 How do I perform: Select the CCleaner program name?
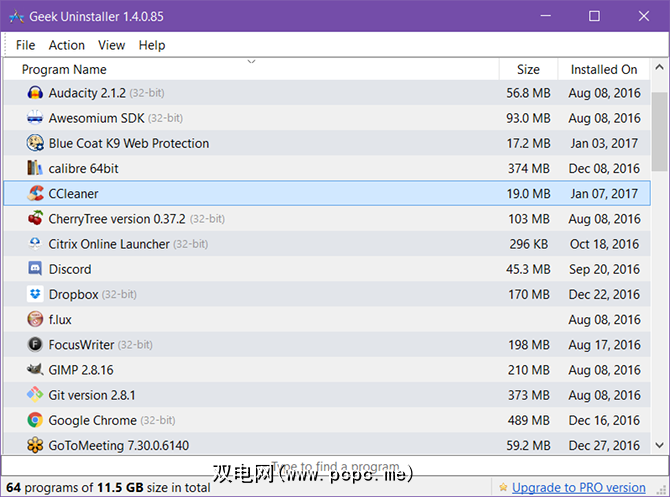pos(73,194)
